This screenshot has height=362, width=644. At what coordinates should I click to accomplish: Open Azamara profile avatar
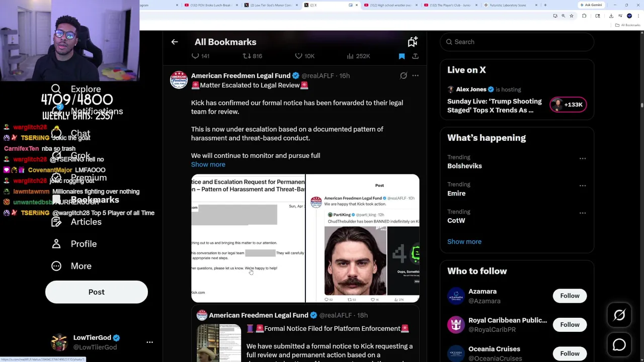[x=456, y=296]
